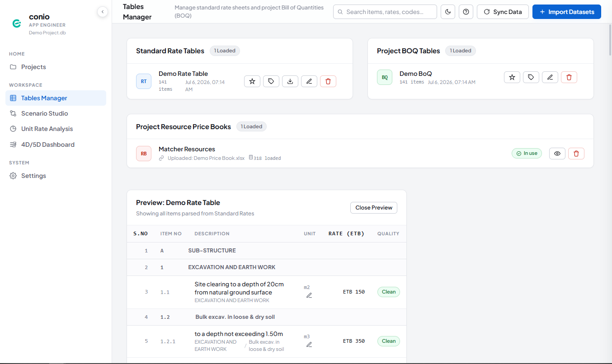Click the Uploaded: Demo Price Book.xlsx text
Screen dimensions: 612x364
[206, 158]
